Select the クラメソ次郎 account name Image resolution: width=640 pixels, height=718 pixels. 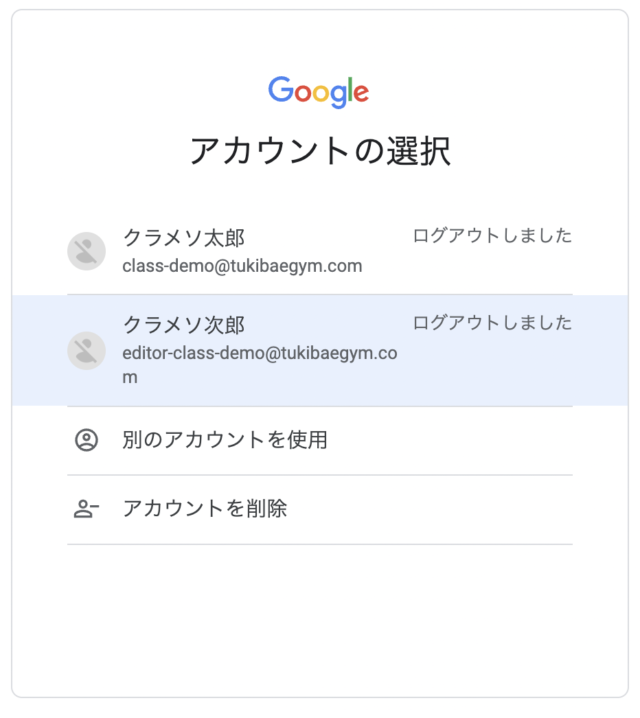pyautogui.click(x=184, y=325)
